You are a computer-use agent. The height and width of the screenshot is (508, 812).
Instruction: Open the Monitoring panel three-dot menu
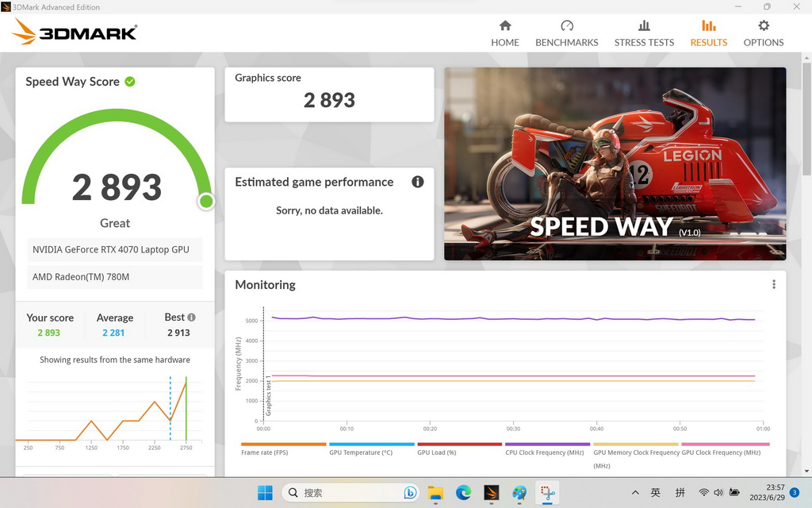tap(774, 284)
